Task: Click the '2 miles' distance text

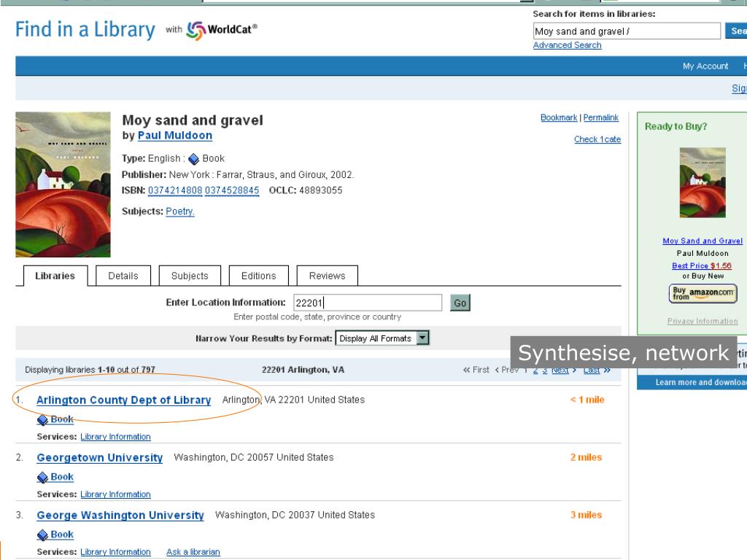Action: (x=587, y=458)
